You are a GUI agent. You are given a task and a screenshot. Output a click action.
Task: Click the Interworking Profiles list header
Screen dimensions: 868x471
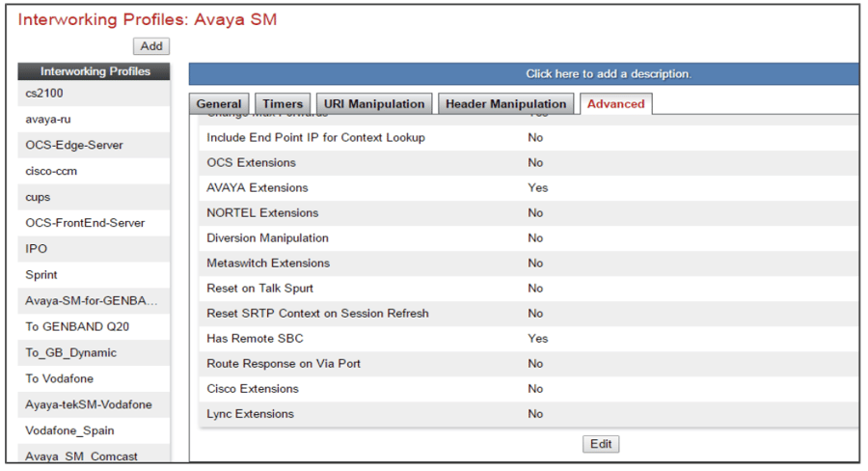pos(94,71)
